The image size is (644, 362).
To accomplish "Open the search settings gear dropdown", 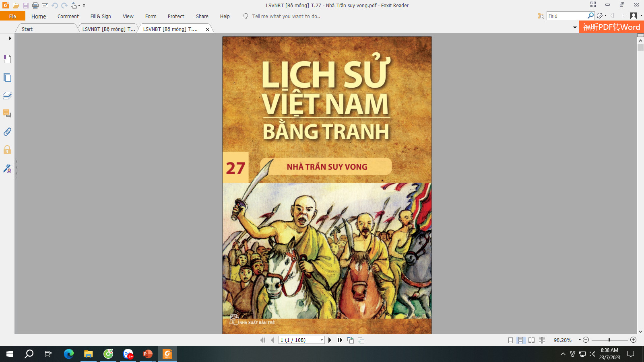I will 602,16.
